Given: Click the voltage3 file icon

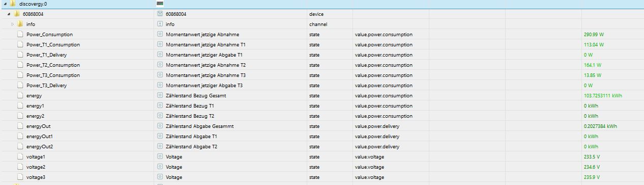Looking at the screenshot, I should pyautogui.click(x=20, y=177).
